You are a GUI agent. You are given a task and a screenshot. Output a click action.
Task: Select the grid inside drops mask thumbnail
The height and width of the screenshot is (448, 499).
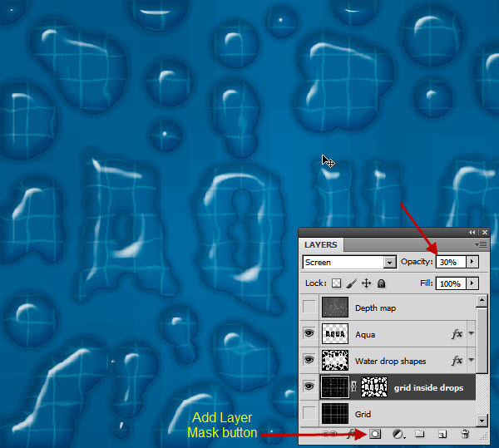click(375, 387)
